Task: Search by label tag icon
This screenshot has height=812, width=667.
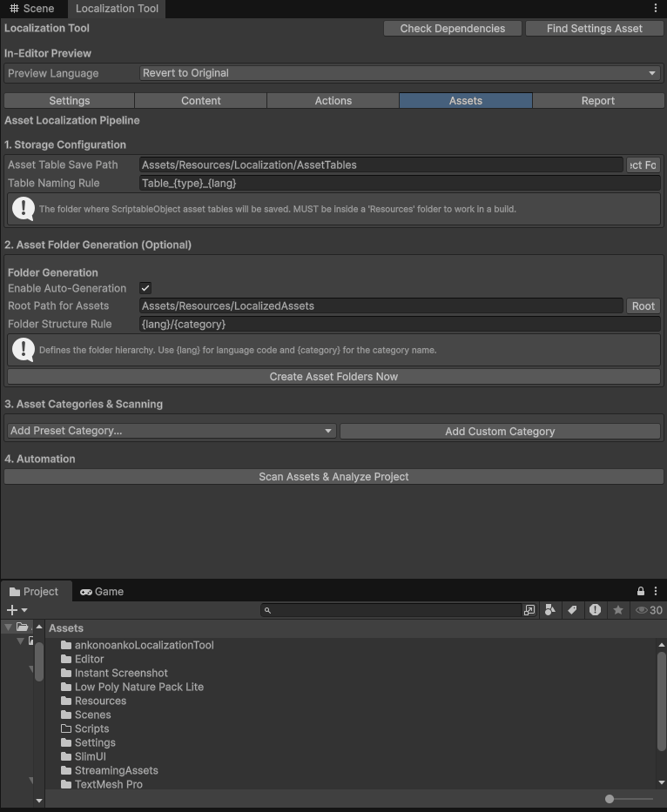Action: [x=572, y=610]
